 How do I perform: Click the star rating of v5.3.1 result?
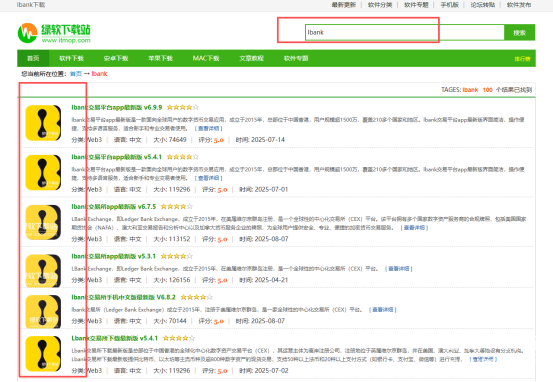(x=177, y=256)
